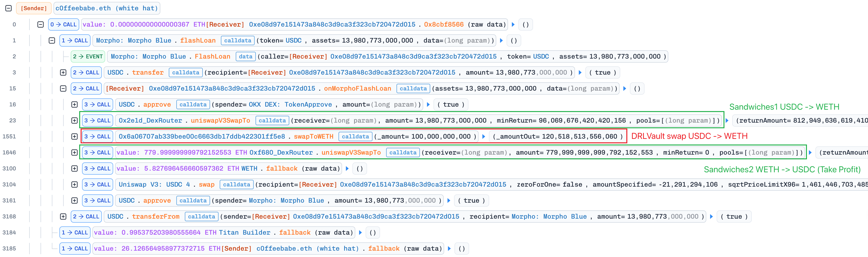Click the calldata tag on flashLoan row
This screenshot has height=257, width=868.
pyautogui.click(x=238, y=41)
